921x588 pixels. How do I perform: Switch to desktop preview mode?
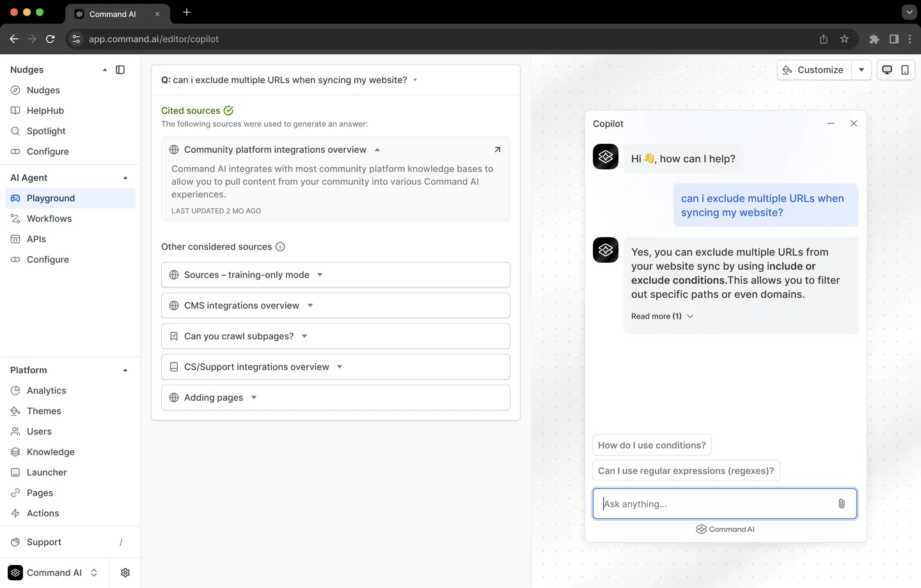[887, 70]
